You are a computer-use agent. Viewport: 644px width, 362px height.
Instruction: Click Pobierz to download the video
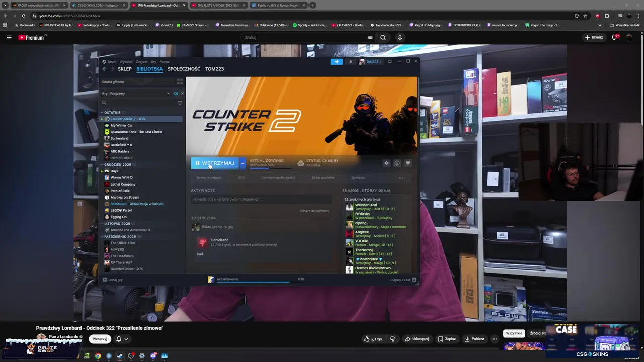474,339
